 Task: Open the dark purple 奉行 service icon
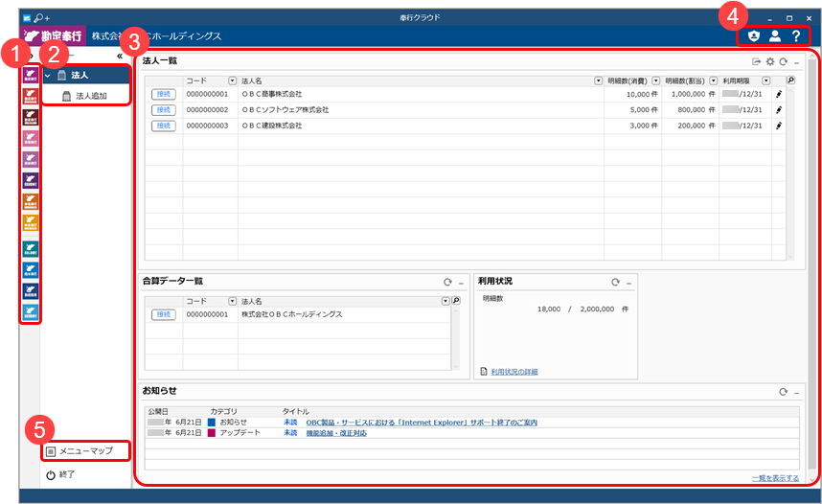pos(31,180)
